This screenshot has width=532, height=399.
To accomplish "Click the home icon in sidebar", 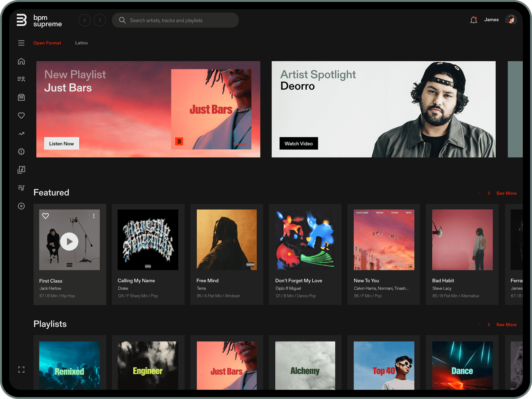I will tap(21, 61).
